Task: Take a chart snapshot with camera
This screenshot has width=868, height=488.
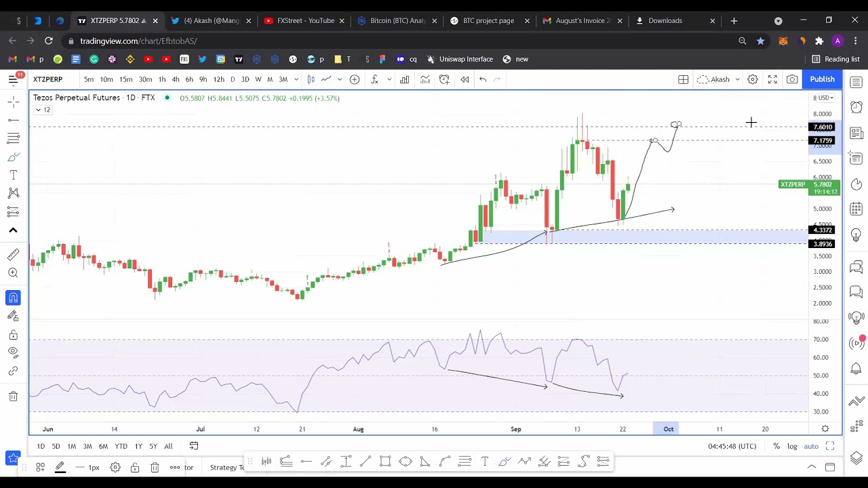Action: tap(792, 79)
